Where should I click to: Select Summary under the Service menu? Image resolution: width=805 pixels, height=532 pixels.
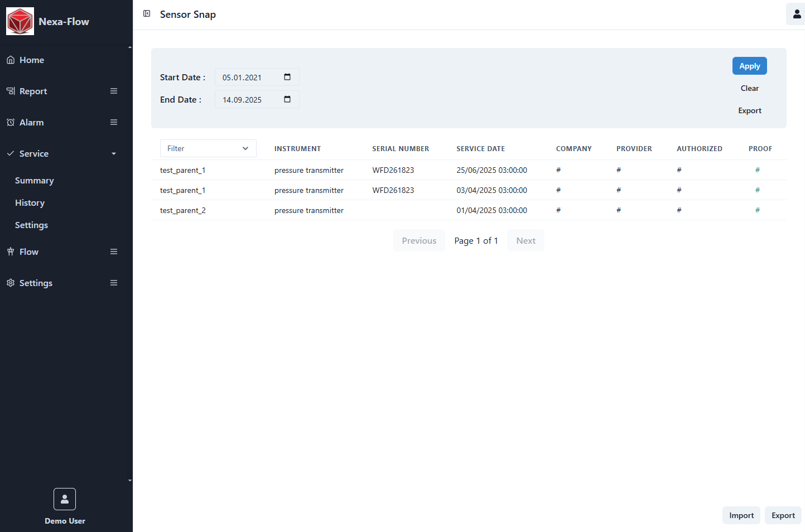click(x=34, y=180)
